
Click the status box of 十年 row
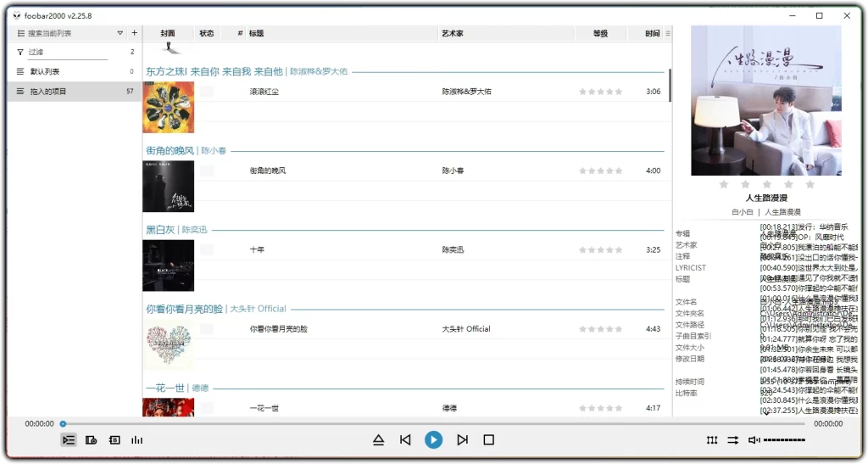207,250
